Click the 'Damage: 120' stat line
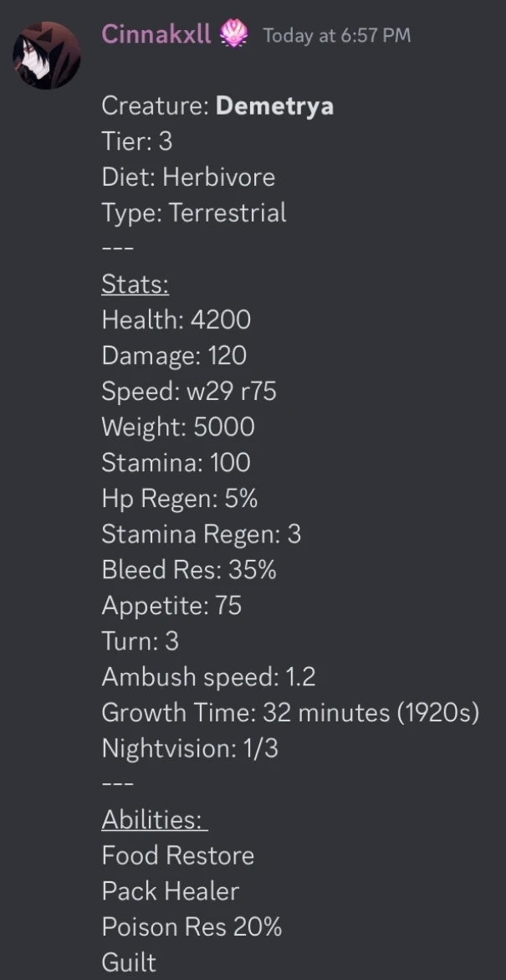Screen dimensions: 506x980 [x=174, y=356]
